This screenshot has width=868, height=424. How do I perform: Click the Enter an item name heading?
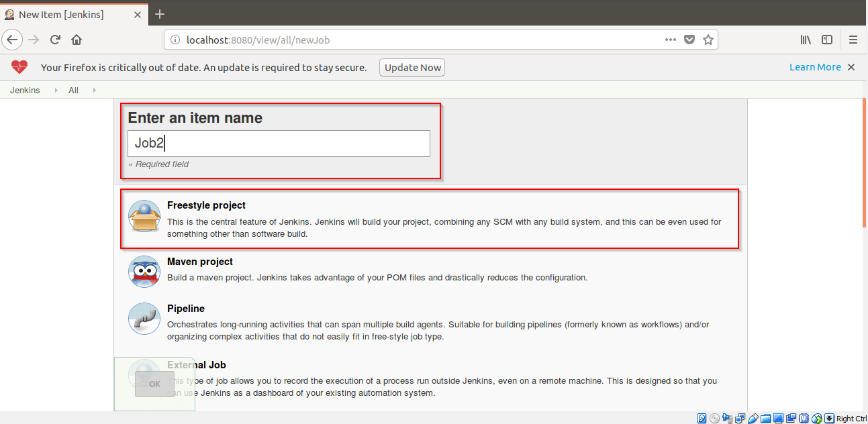195,118
